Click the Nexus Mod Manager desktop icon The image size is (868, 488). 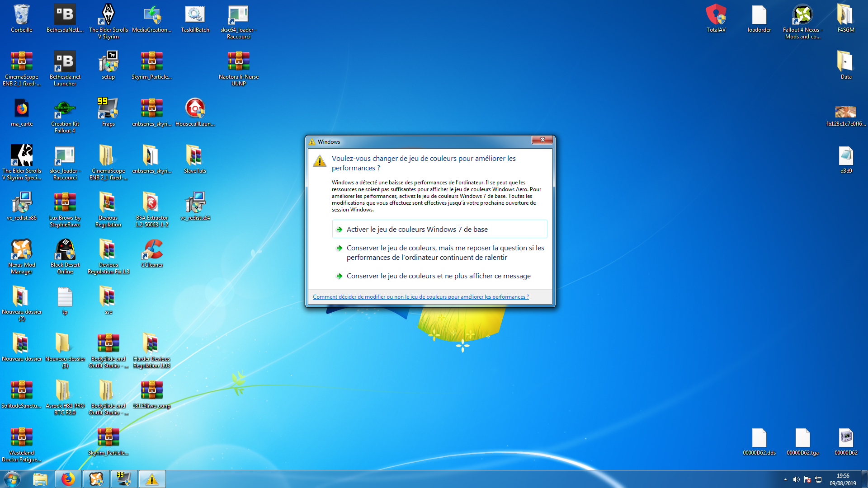pos(21,256)
